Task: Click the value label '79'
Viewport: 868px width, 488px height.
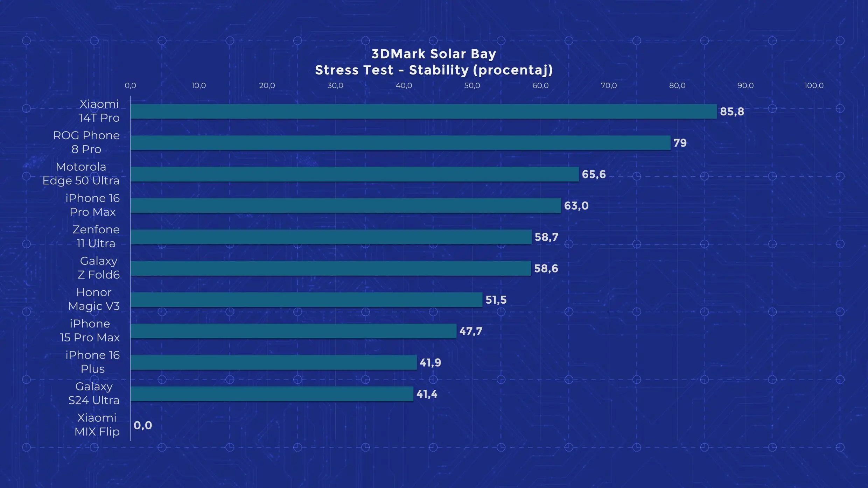Action: pyautogui.click(x=680, y=143)
